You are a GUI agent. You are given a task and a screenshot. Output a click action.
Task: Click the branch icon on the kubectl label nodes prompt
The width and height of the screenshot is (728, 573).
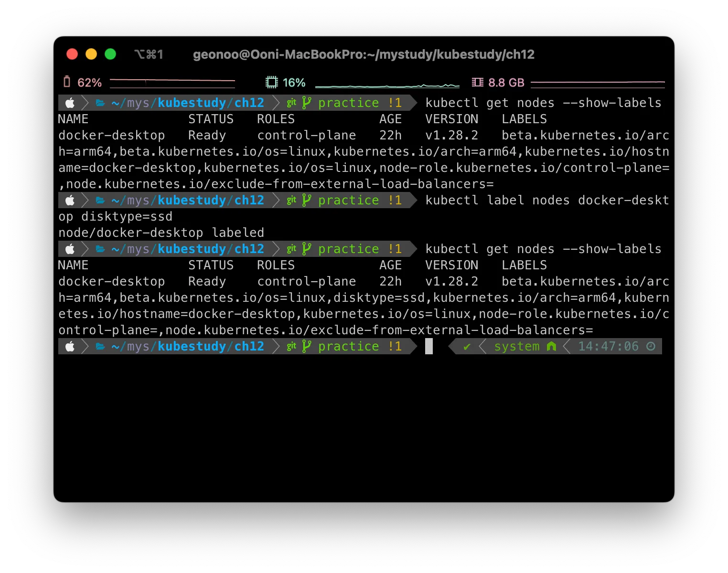point(307,201)
